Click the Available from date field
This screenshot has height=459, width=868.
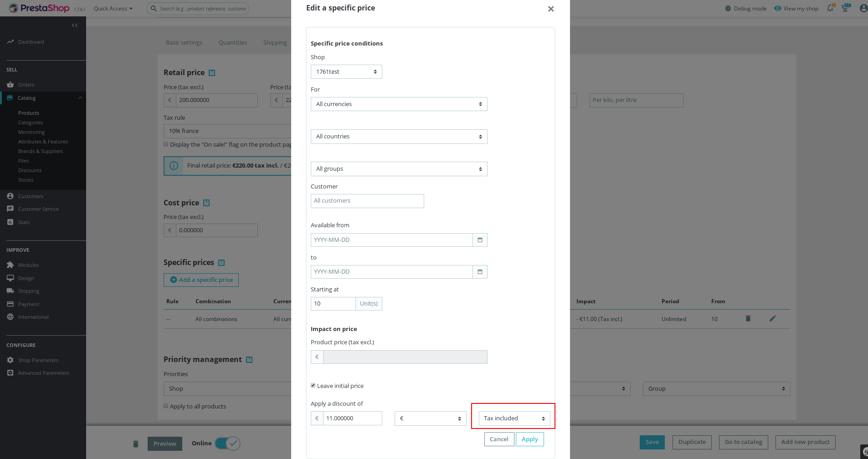click(391, 240)
